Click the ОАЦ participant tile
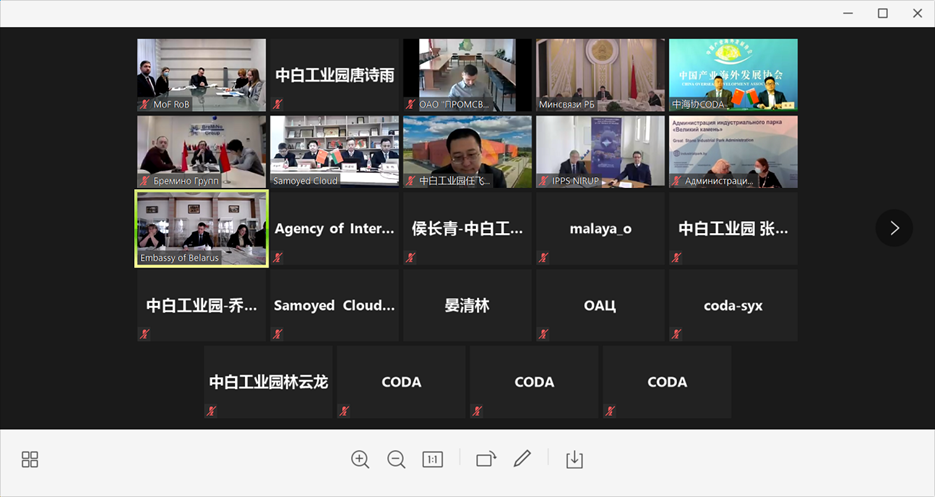 click(600, 305)
